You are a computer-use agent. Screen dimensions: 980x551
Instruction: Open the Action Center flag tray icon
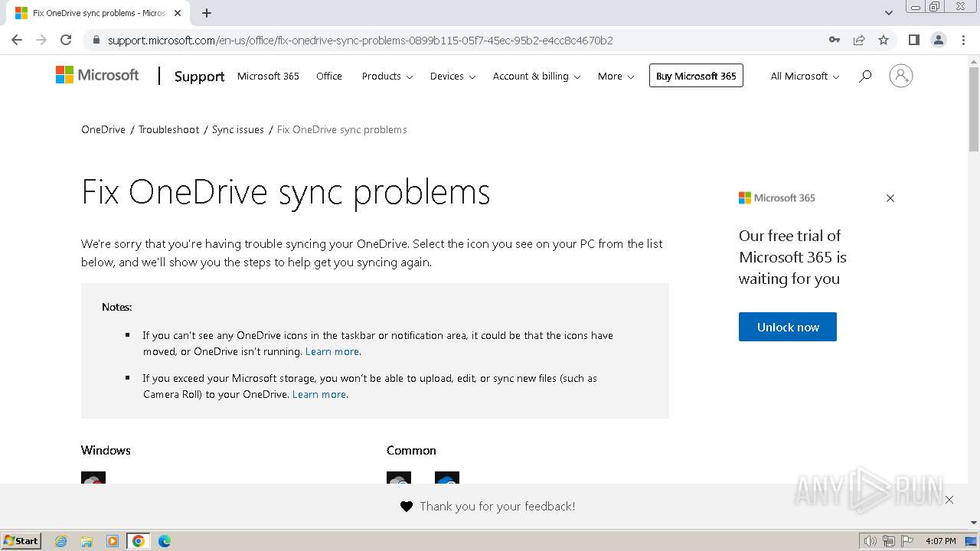906,541
